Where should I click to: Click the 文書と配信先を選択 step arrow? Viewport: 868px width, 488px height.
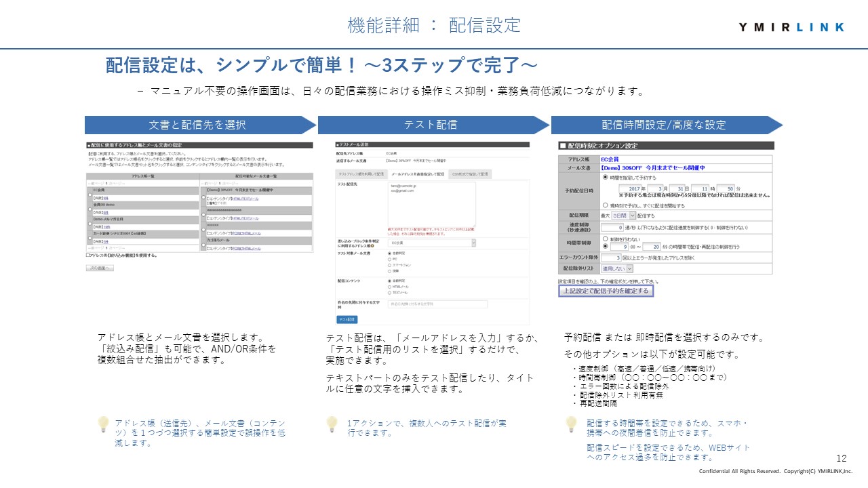[200, 125]
